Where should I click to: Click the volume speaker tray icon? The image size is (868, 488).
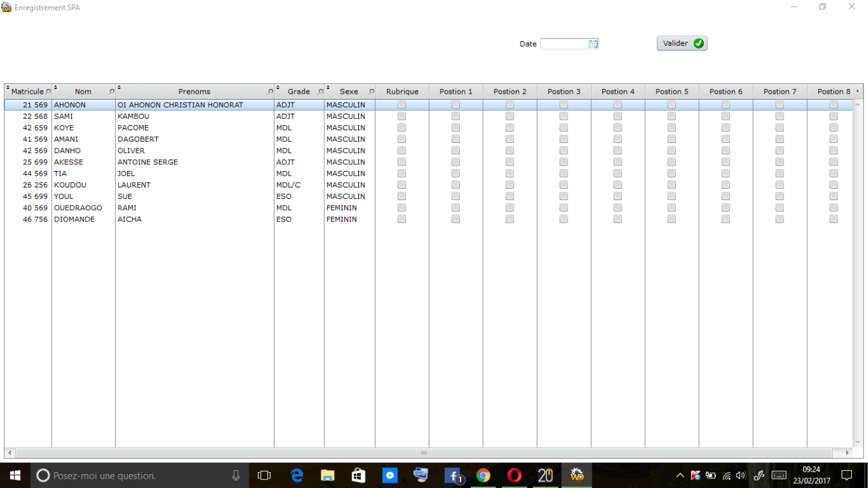coord(741,475)
